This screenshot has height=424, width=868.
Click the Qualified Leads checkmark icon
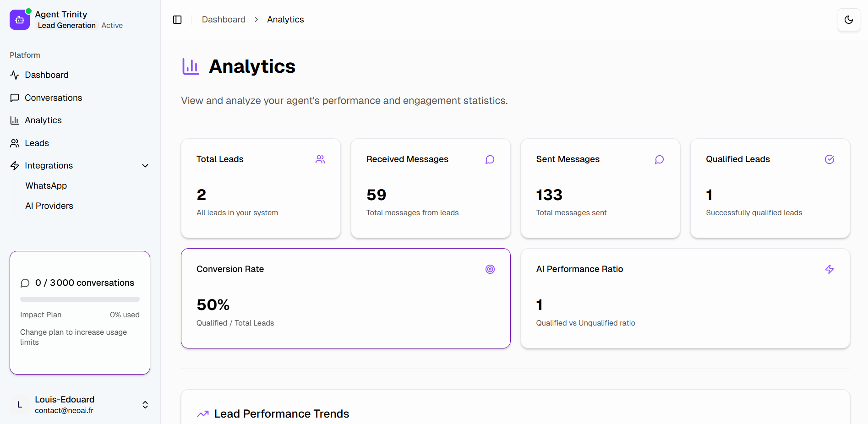tap(829, 159)
